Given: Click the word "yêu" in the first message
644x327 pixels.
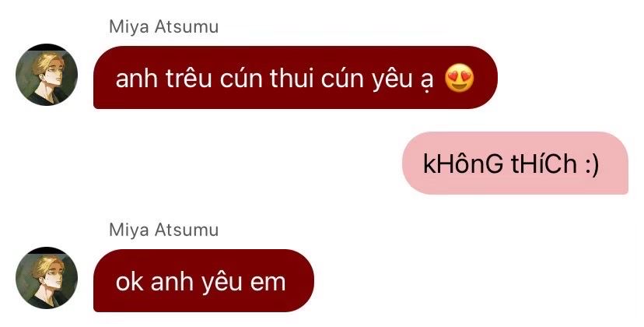Looking at the screenshot, I should click(392, 79).
